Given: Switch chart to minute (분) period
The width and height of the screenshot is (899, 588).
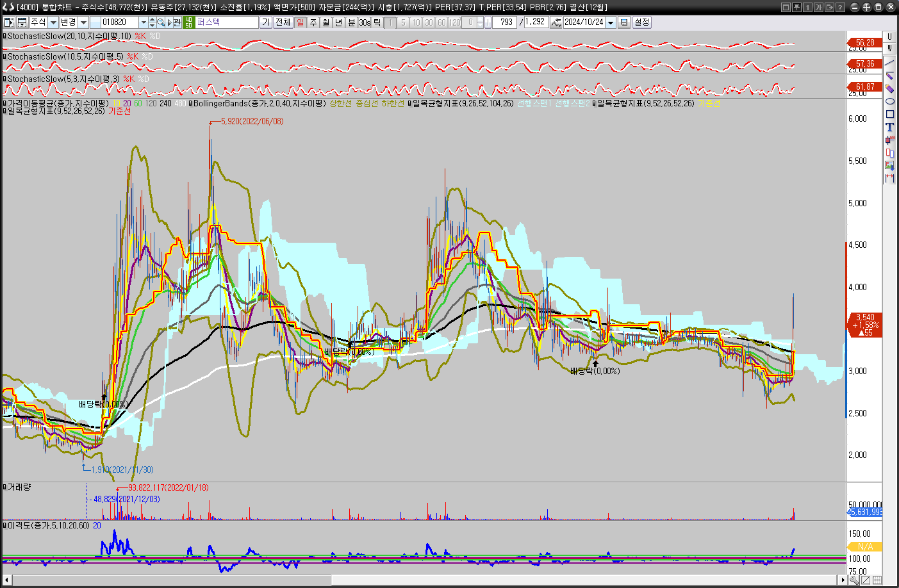Looking at the screenshot, I should click(x=351, y=22).
